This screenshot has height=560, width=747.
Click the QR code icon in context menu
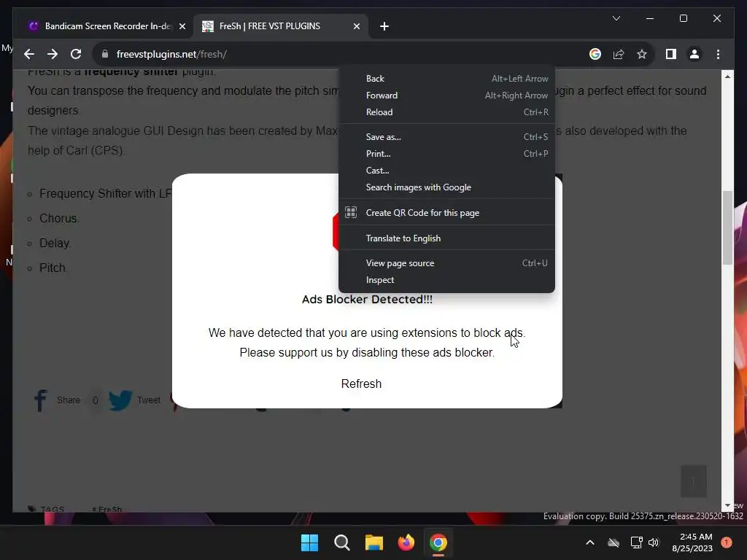click(351, 212)
